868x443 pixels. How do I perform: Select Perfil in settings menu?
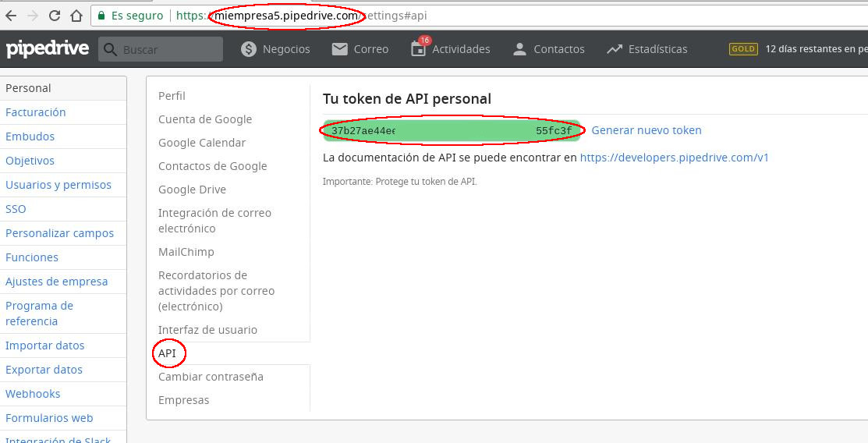(172, 96)
